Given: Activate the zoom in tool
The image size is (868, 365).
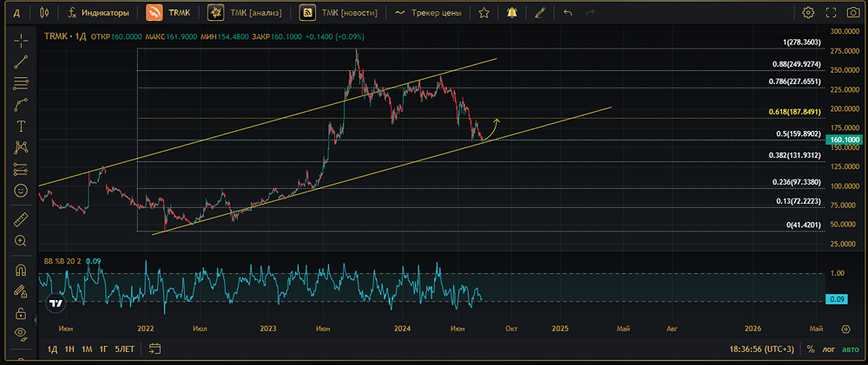Looking at the screenshot, I should coord(21,240).
